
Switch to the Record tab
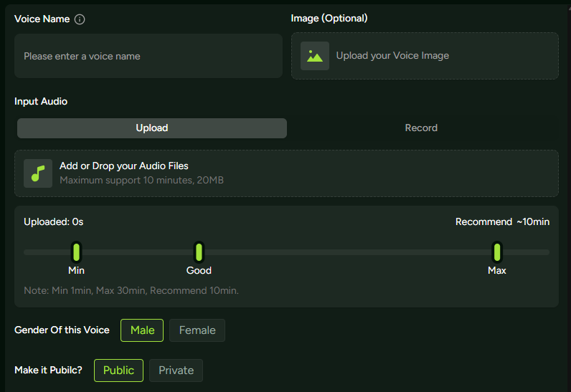pos(421,128)
